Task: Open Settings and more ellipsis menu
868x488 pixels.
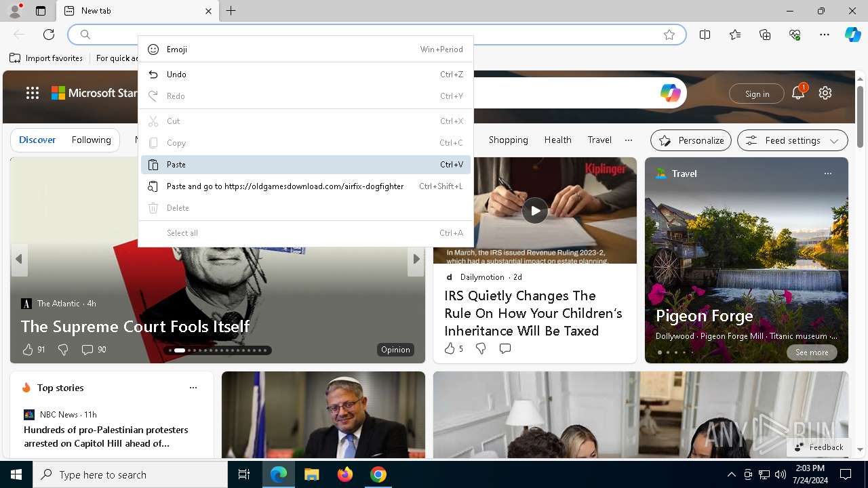Action: coord(825,35)
